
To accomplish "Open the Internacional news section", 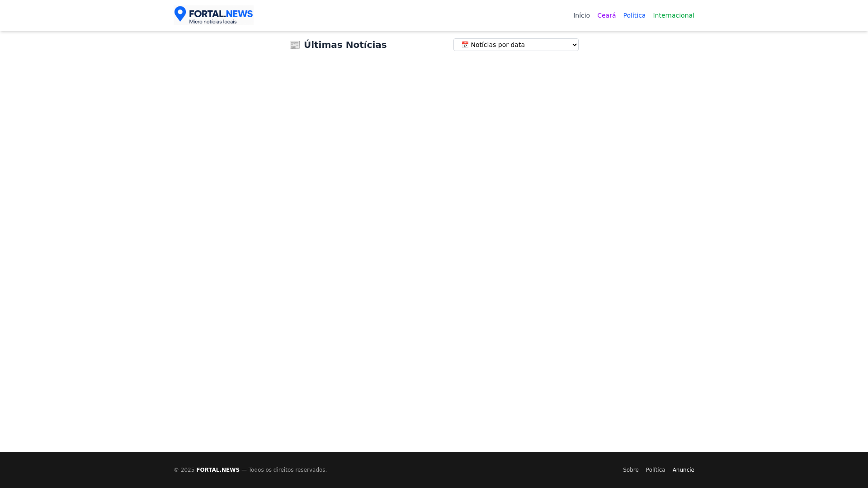I will (x=673, y=15).
